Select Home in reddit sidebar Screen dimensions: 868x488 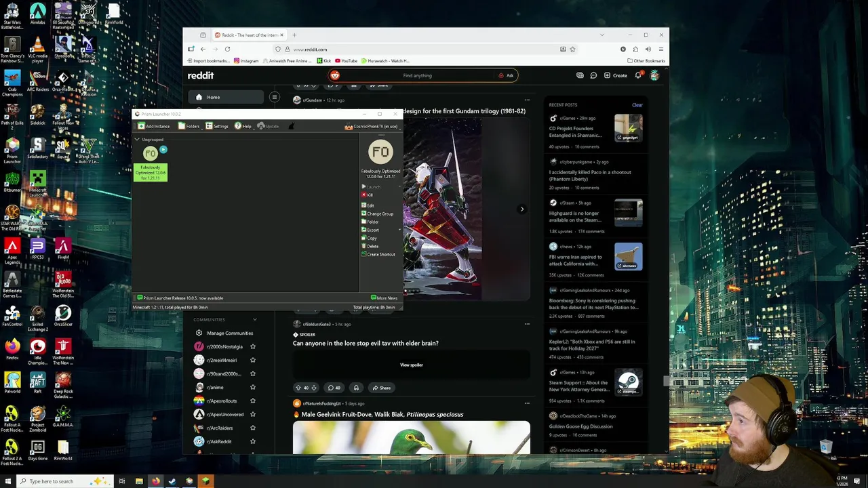pos(225,97)
